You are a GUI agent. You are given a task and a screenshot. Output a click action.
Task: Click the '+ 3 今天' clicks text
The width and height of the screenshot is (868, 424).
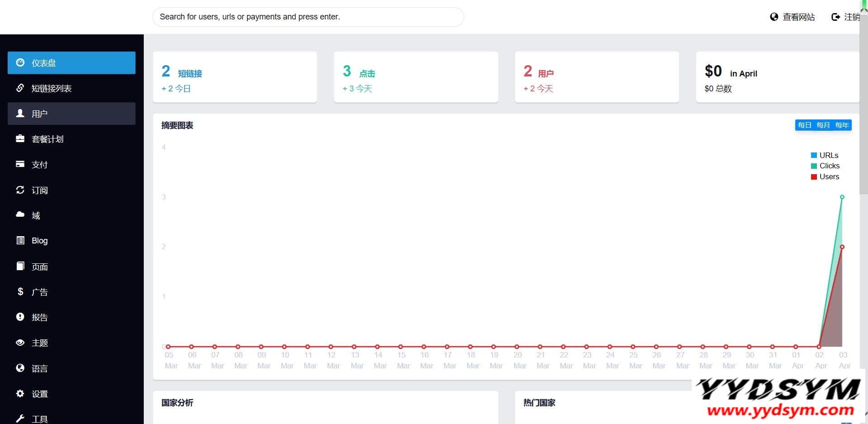[x=357, y=89]
